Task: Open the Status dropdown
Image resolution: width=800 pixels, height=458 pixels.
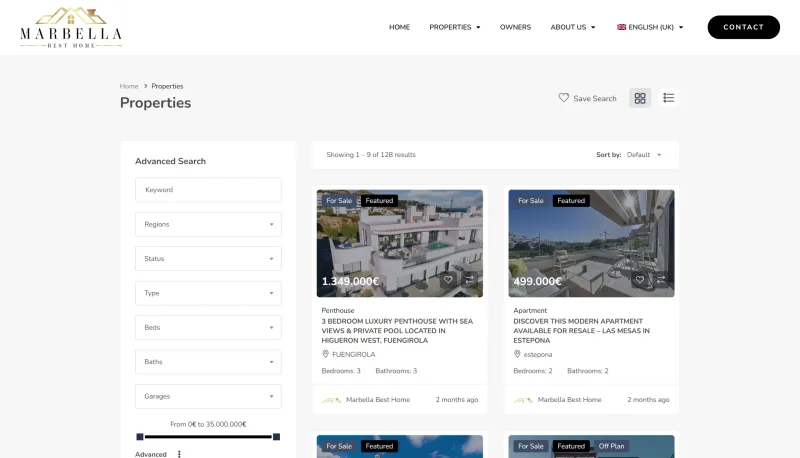Action: coord(208,259)
